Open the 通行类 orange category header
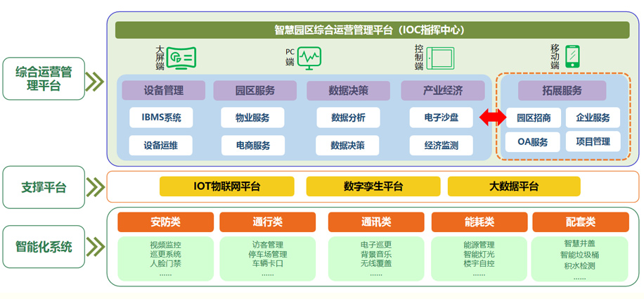The image size is (644, 299). click(x=267, y=222)
